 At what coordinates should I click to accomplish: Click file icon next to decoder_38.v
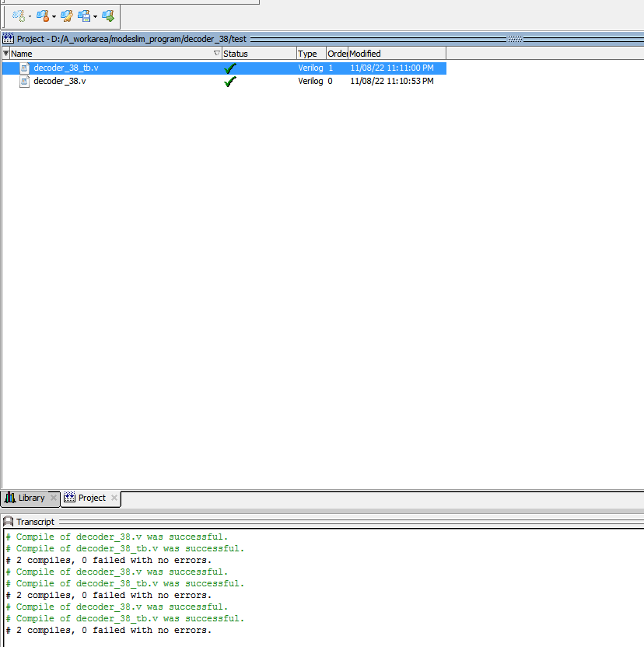pos(25,82)
